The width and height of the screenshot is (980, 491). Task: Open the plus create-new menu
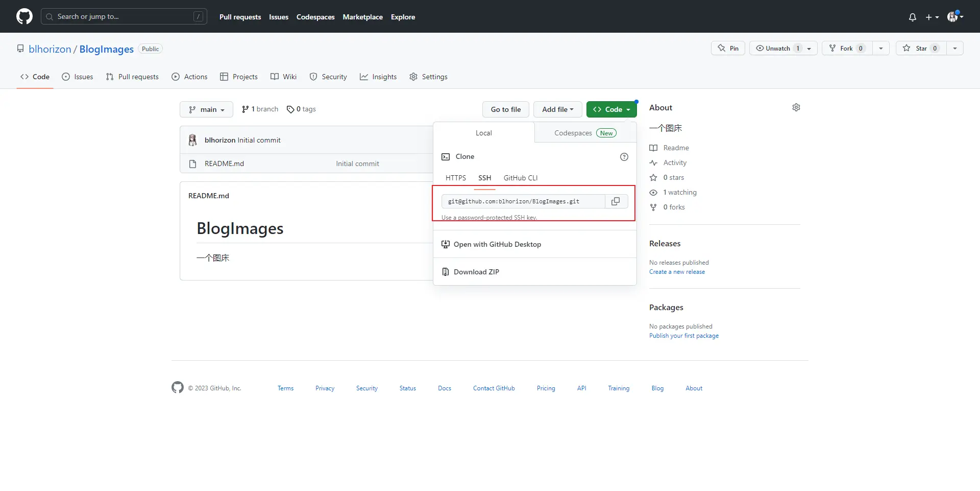tap(932, 17)
